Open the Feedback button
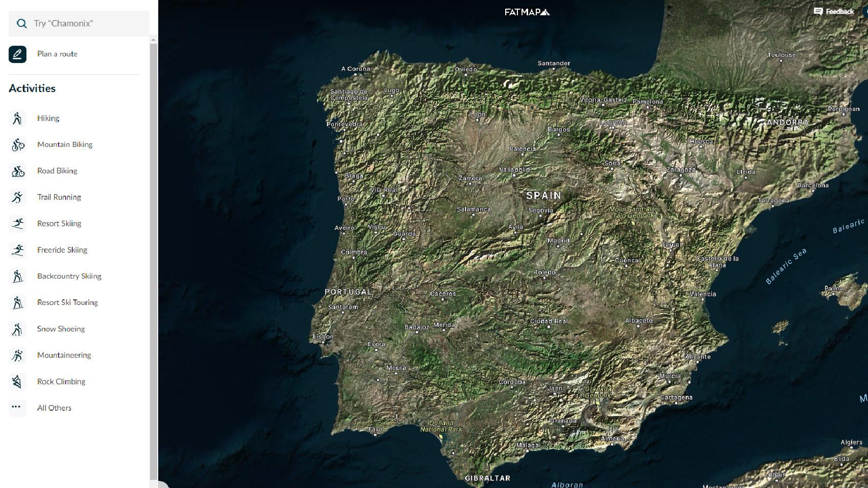The width and height of the screenshot is (868, 488). 834,11
